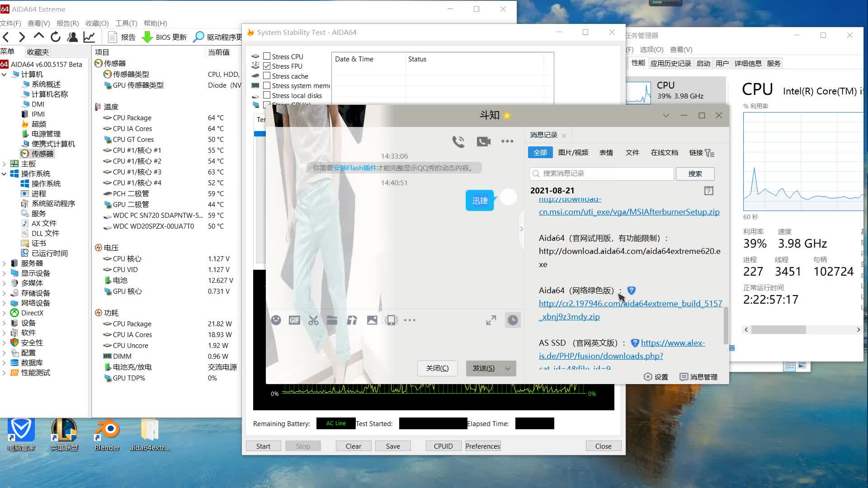
Task: Collapse the 操作系统 tree node
Action: [4, 174]
